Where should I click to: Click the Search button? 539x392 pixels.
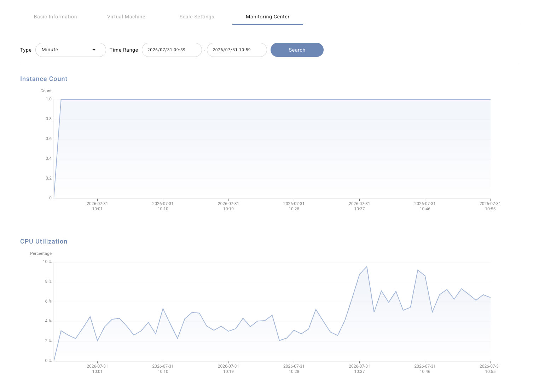[297, 50]
